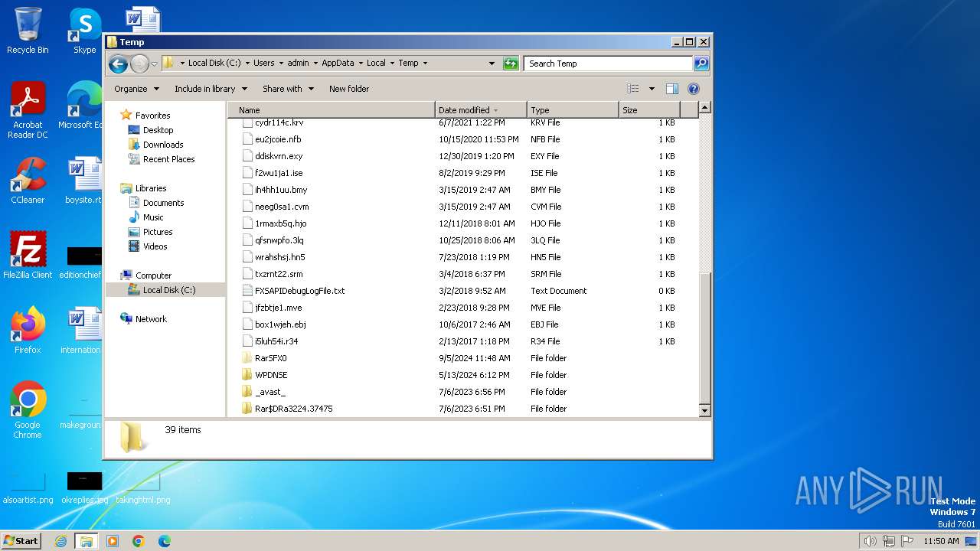Click AppData in address breadcrumb
This screenshot has width=980, height=551.
(x=338, y=64)
